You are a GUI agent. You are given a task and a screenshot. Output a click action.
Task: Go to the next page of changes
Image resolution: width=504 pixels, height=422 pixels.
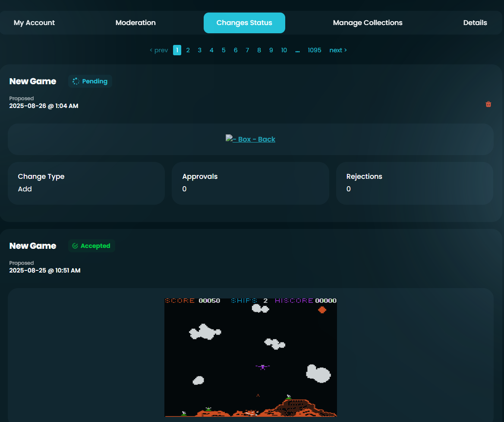point(338,50)
